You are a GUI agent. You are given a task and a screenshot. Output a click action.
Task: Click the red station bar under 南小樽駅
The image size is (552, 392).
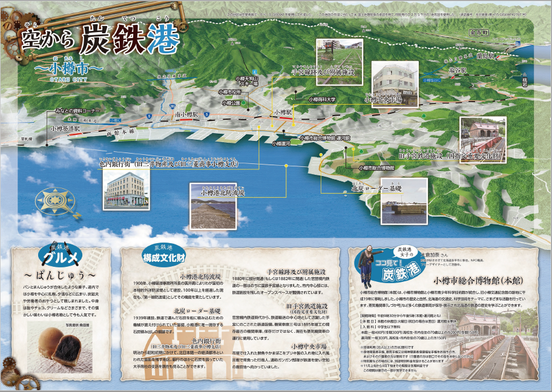point(186,119)
